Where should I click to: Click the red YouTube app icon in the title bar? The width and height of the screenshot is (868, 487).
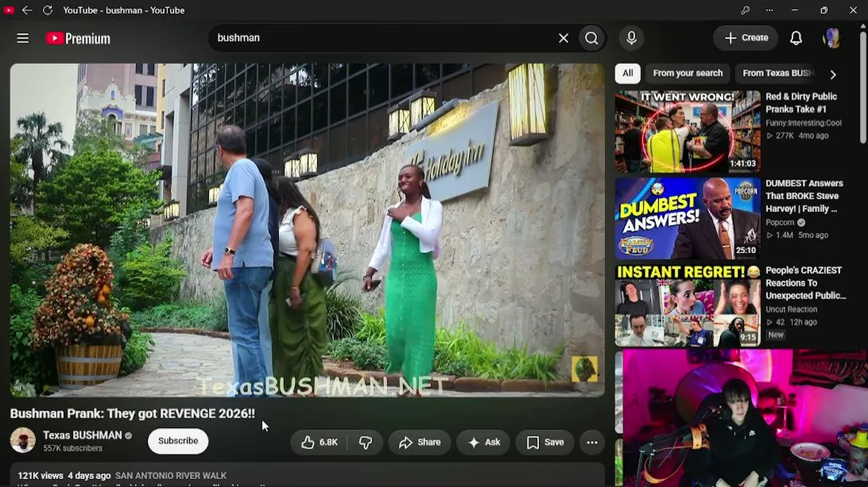tap(9, 10)
